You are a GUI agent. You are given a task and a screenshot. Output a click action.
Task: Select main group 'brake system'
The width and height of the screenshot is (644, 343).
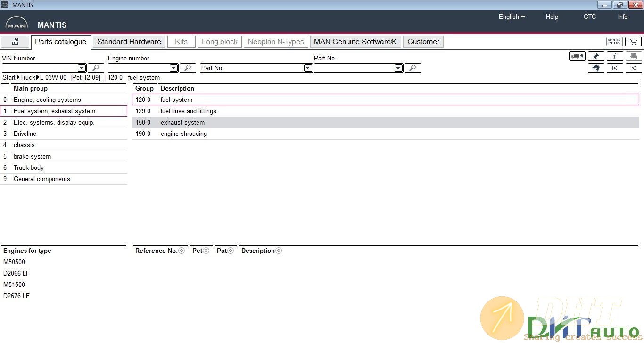point(64,156)
